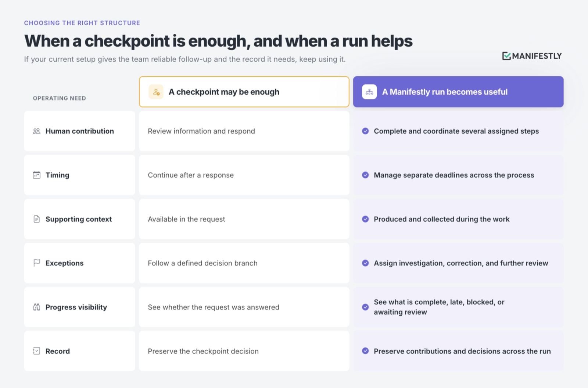The image size is (588, 388).
Task: Click the people icon beside Human contribution
Action: [x=37, y=131]
